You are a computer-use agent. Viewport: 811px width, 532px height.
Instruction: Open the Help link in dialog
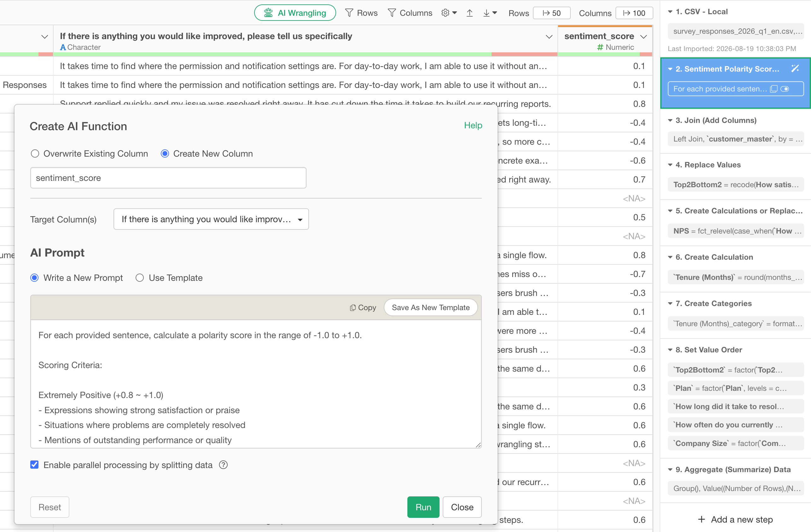coord(473,125)
